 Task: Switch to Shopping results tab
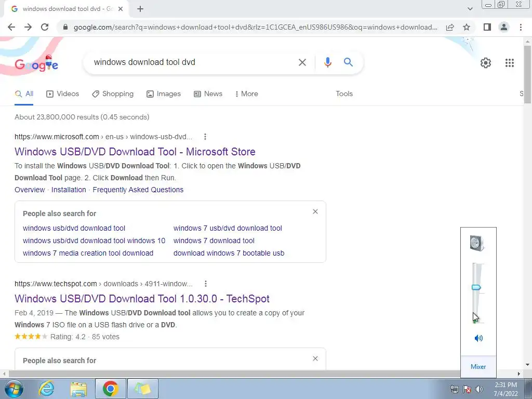point(113,94)
